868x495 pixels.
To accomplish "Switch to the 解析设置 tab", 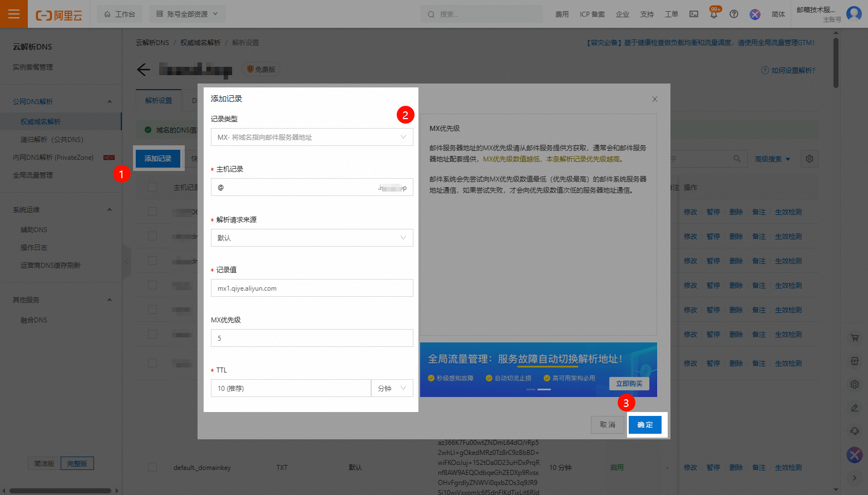I will tap(159, 101).
